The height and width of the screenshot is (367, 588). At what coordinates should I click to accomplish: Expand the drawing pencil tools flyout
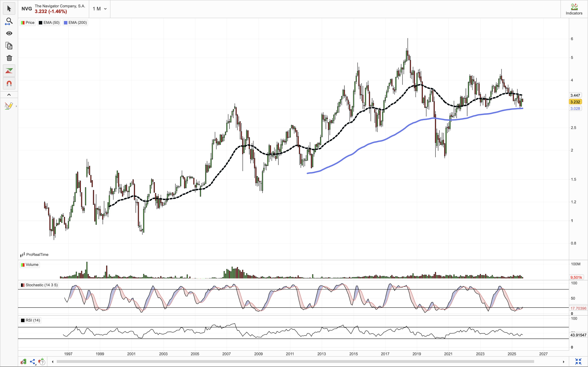(16, 106)
